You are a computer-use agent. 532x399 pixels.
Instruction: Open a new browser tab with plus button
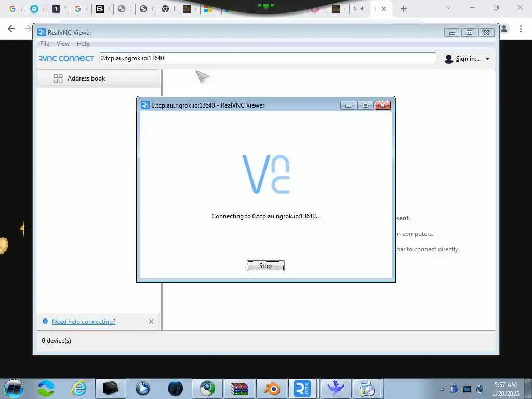tap(403, 9)
